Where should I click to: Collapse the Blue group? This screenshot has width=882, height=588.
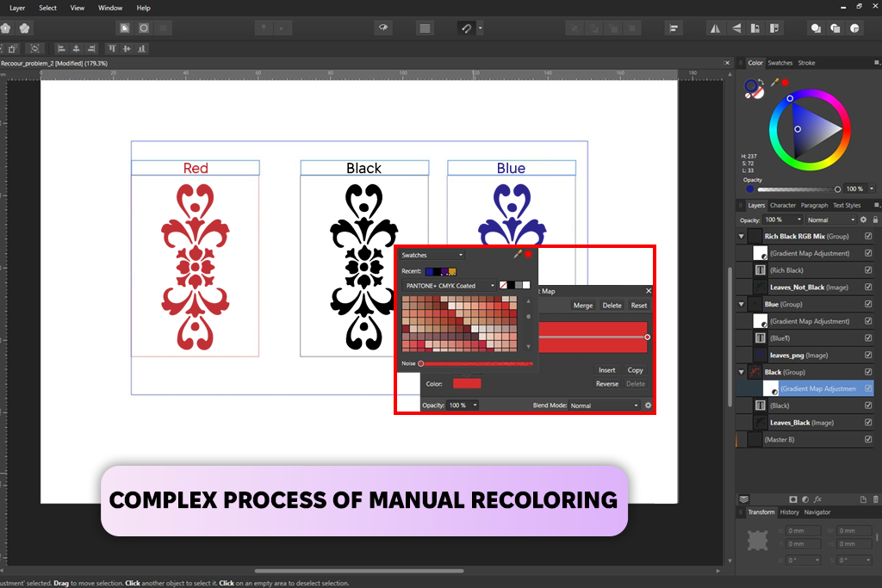[742, 305]
